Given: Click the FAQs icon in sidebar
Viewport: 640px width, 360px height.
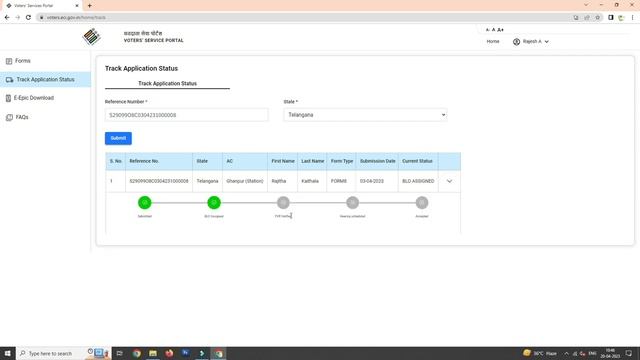Looking at the screenshot, I should pos(9,118).
